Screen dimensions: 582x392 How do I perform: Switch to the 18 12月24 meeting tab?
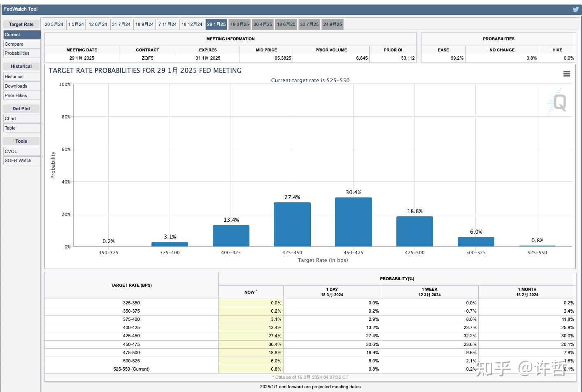coord(192,25)
